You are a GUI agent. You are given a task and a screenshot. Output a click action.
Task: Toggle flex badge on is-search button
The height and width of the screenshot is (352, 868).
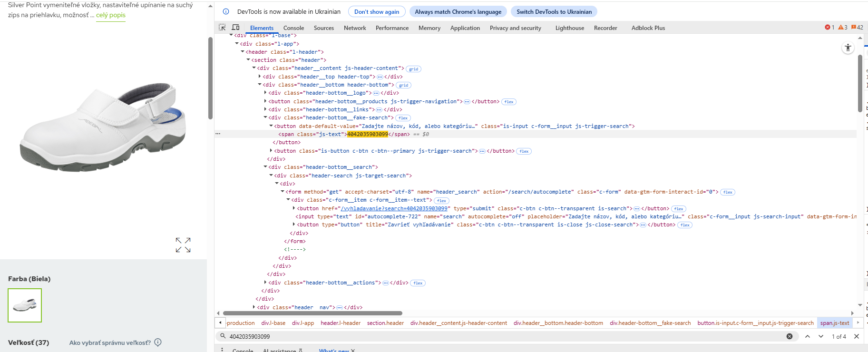tap(679, 209)
